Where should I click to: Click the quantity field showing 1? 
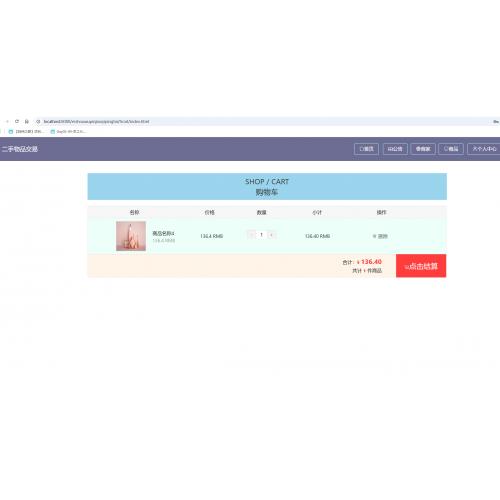tap(262, 235)
